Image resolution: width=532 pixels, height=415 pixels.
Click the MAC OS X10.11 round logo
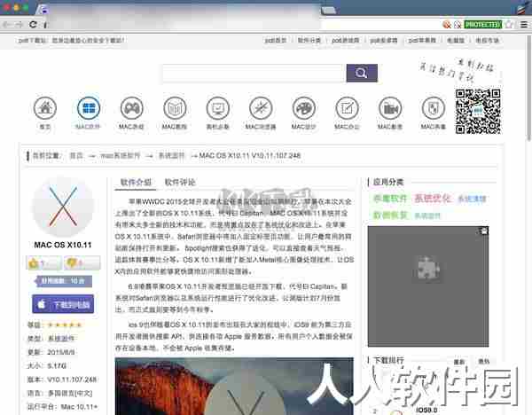click(63, 207)
